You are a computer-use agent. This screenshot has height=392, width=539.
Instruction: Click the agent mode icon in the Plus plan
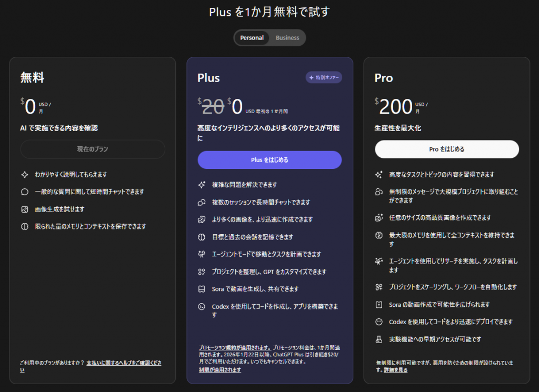pos(201,254)
